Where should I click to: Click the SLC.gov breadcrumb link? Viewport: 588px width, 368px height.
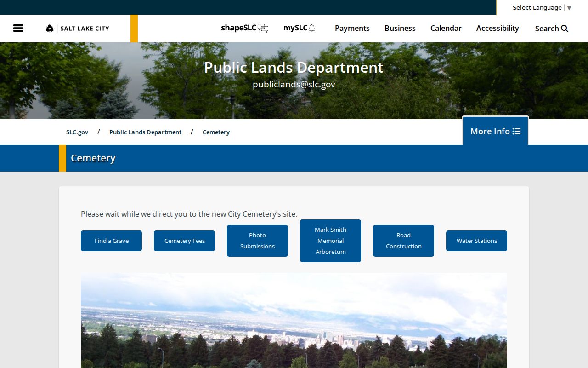tap(77, 132)
